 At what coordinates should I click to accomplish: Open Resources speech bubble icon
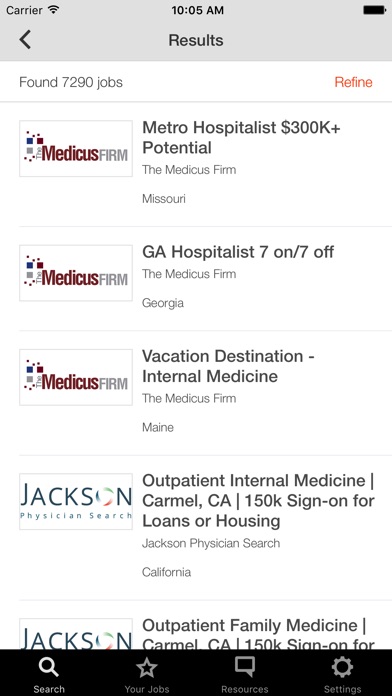coord(245,668)
